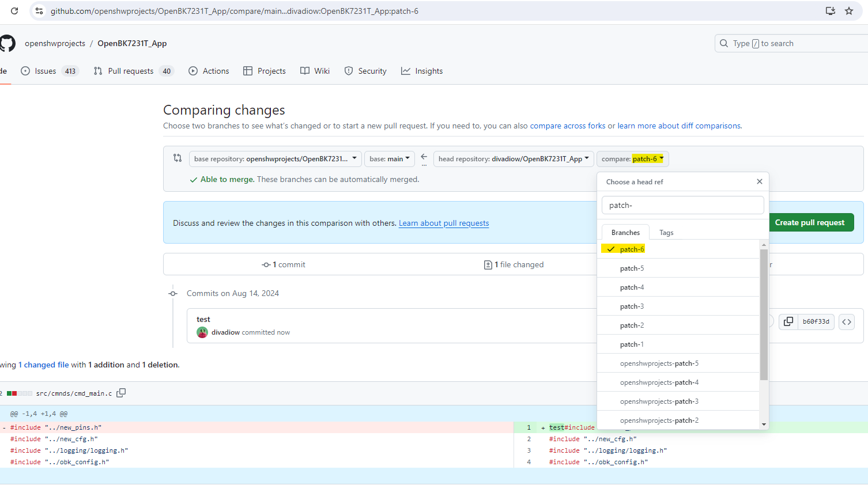Click the scrollbar up arrow in branch list
Image resolution: width=868 pixels, height=489 pixels.
[x=764, y=244]
